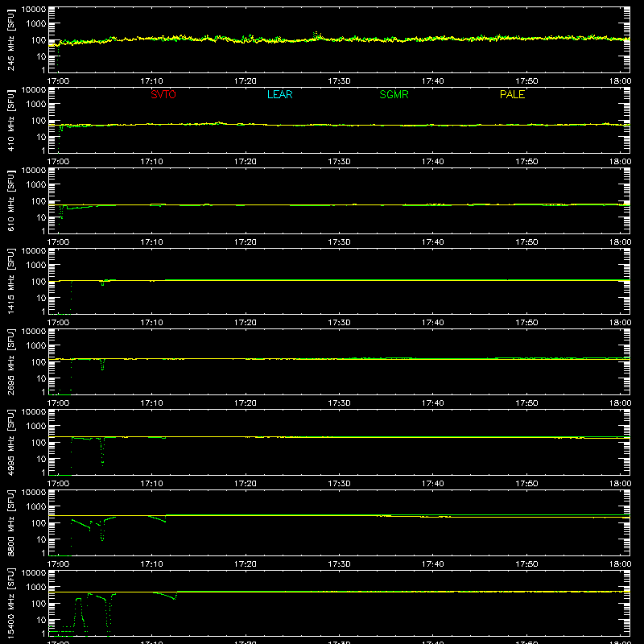This screenshot has width=644, height=644.
Task: Click 17:40 tick below the 8800 MHz plot
Action: [432, 564]
